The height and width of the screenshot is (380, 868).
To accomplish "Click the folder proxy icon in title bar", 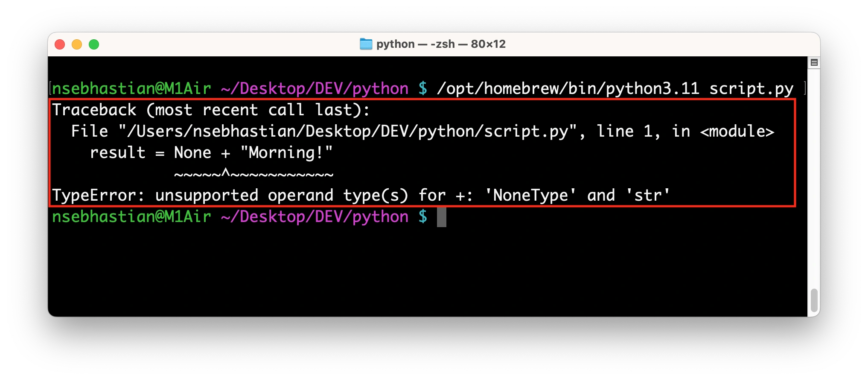I will (366, 44).
